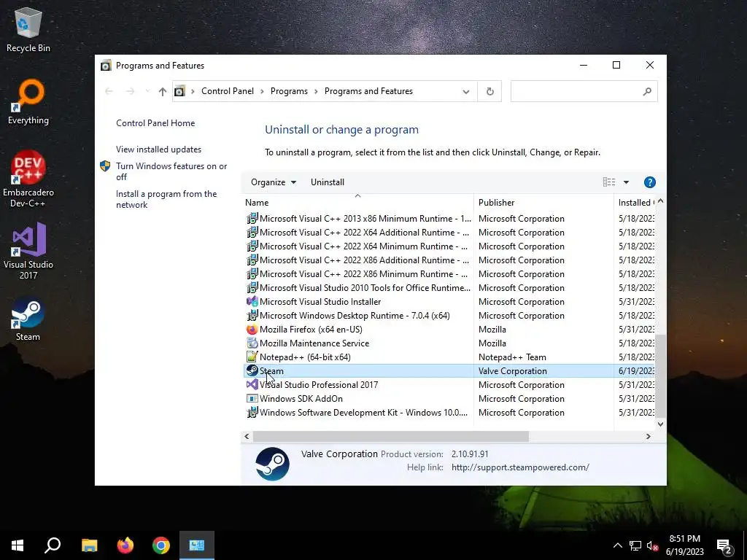This screenshot has width=747, height=560.
Task: Sort by the Installed On column header
Action: click(x=635, y=203)
